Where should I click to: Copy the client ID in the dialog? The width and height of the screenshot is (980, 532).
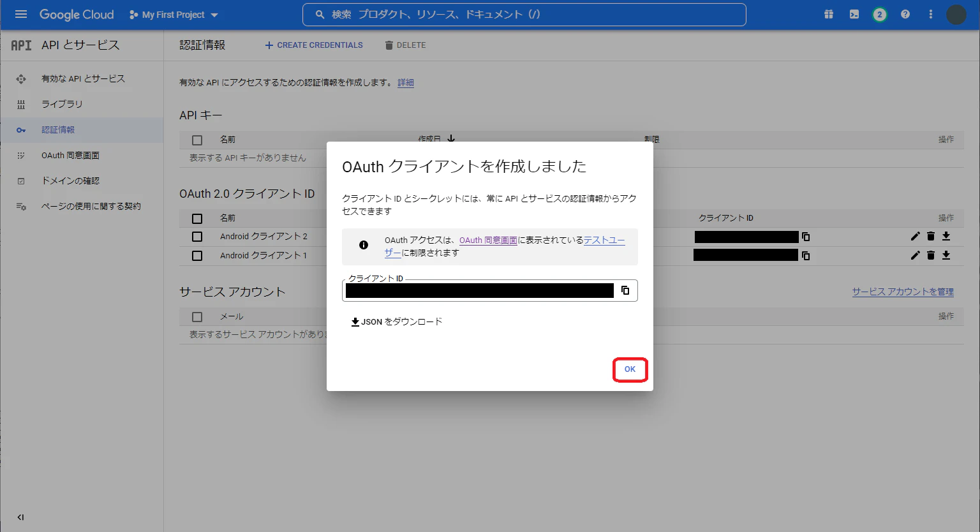click(625, 290)
